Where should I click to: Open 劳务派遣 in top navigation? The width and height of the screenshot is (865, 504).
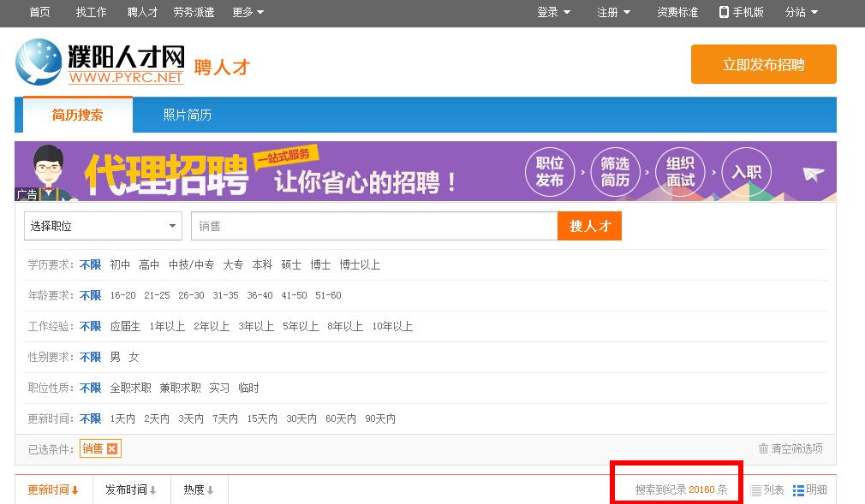point(194,12)
